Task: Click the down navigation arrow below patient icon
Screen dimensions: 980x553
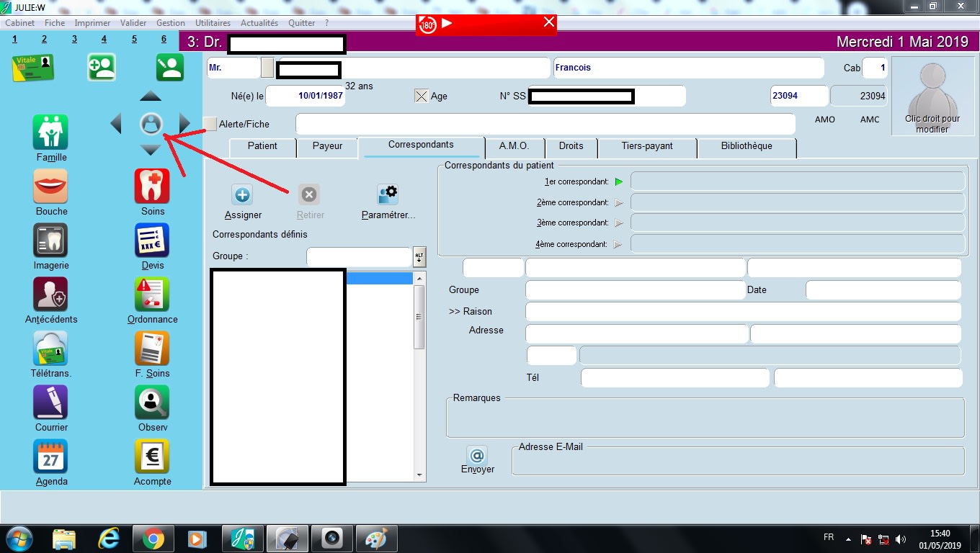Action: tap(150, 150)
